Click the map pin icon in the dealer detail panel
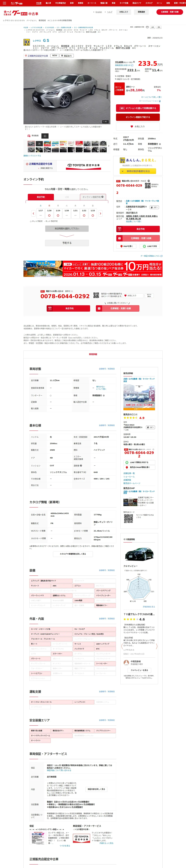Image resolution: width=186 pixels, height=868 pixels. pos(127,467)
